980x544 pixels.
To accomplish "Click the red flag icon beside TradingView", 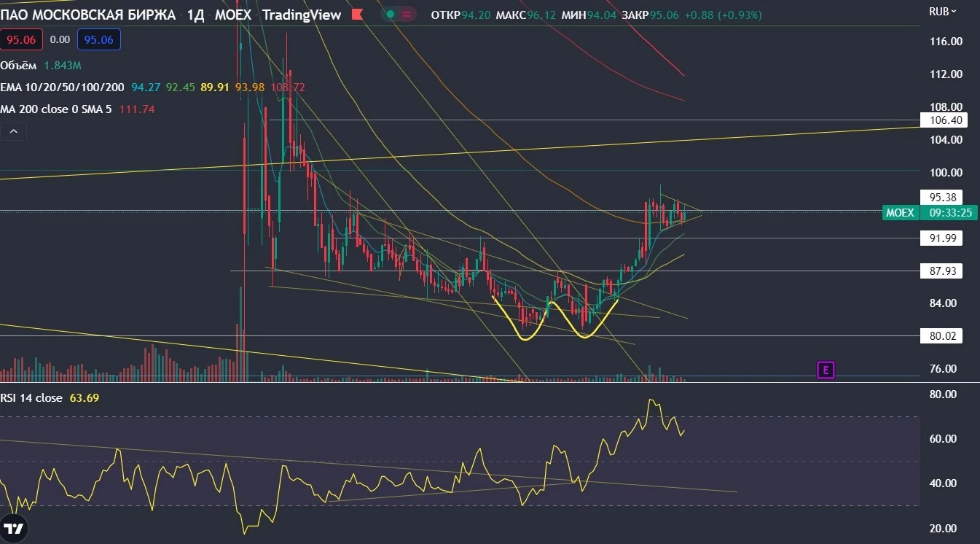I will (356, 15).
